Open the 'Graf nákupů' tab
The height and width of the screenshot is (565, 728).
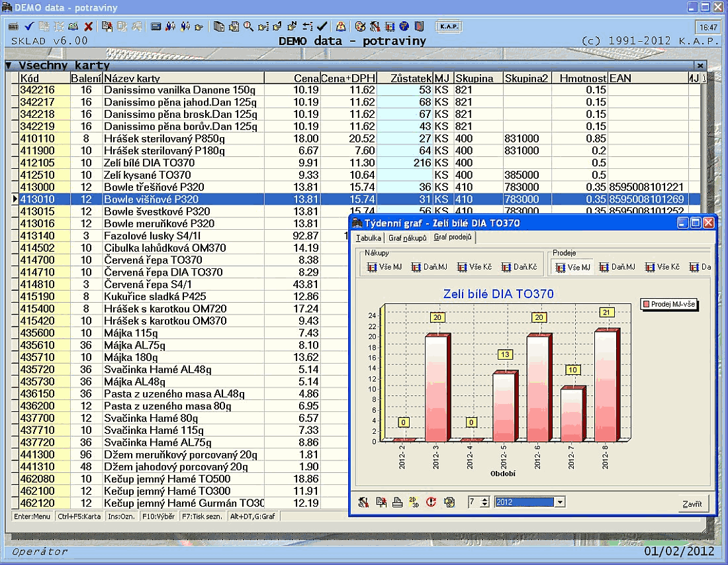tap(407, 238)
